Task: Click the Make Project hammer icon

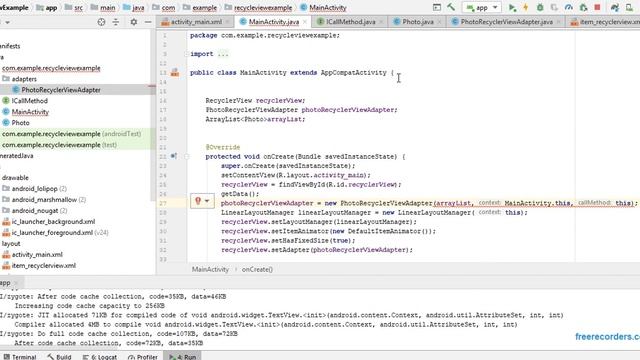Action: [x=451, y=7]
